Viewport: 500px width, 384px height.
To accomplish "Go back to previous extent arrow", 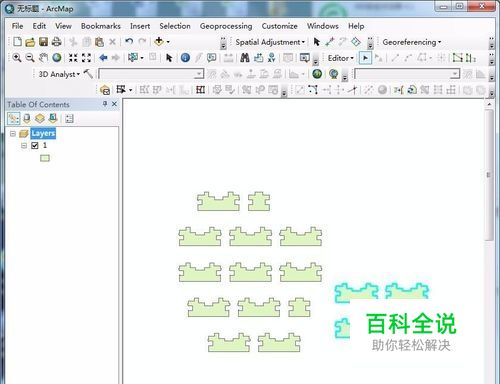I will 103,58.
